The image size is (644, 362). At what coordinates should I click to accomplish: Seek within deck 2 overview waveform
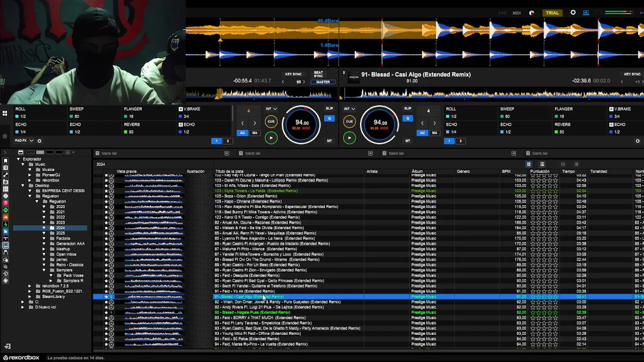pos(493,94)
